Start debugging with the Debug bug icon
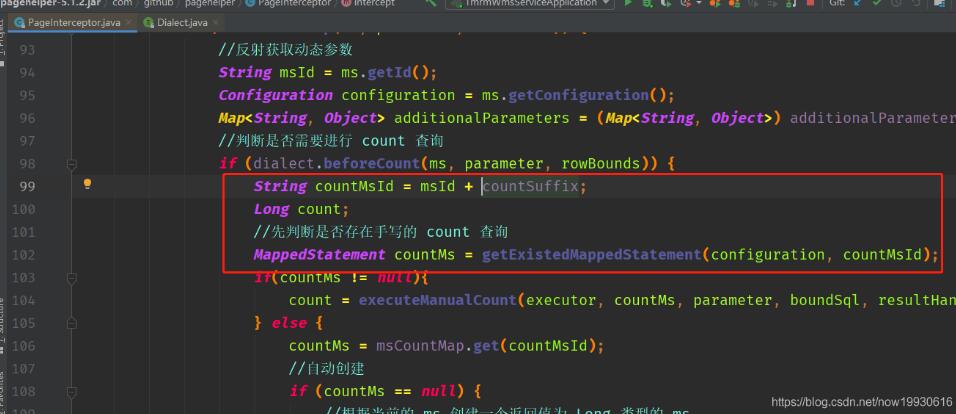This screenshot has width=956, height=414. tap(648, 4)
